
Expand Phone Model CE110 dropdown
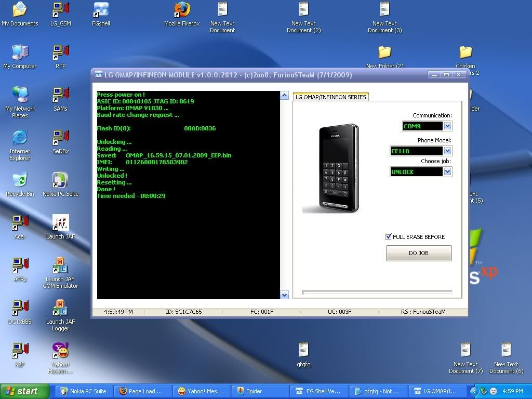447,151
